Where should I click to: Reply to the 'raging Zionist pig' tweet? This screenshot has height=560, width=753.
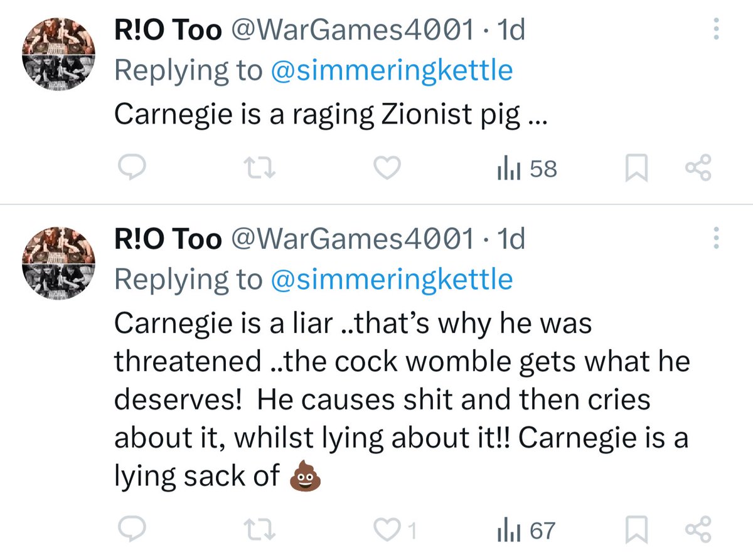[132, 168]
